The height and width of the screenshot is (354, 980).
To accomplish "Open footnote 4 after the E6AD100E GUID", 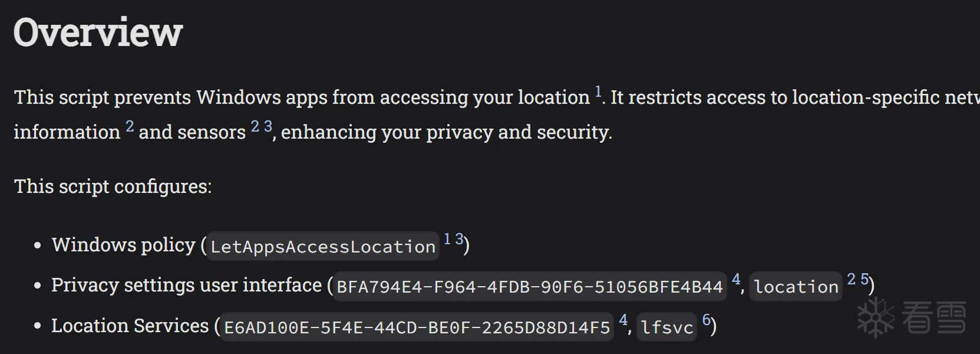I will [x=623, y=320].
